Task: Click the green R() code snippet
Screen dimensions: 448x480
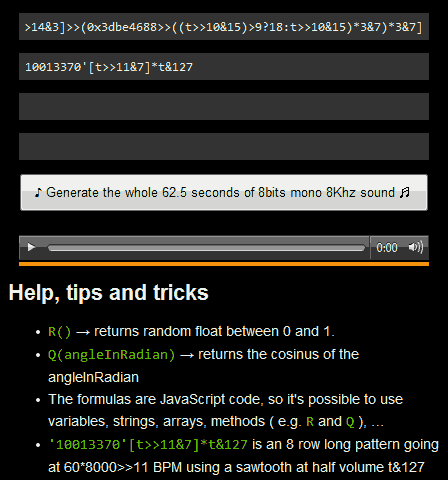Action: 60,332
